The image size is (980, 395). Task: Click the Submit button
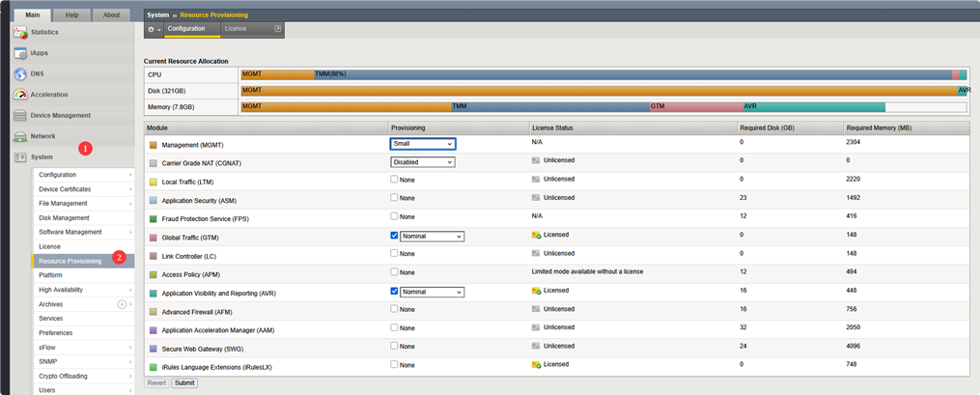pyautogui.click(x=184, y=383)
